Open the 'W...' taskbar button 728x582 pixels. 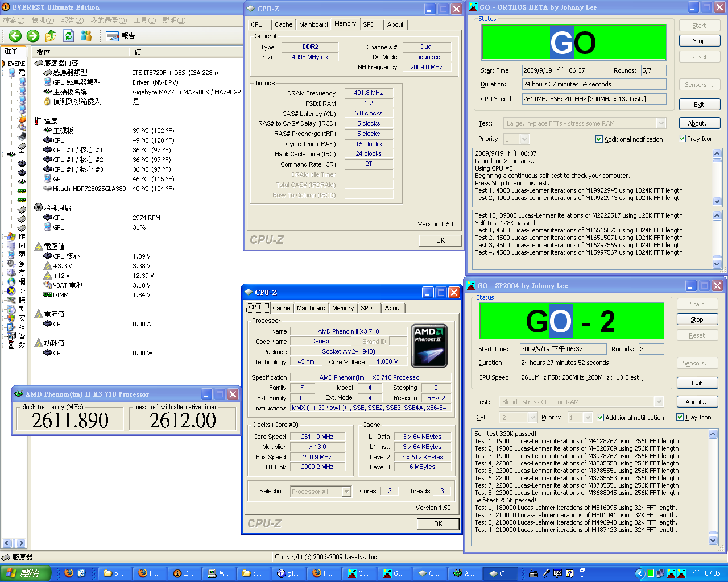pos(220,573)
